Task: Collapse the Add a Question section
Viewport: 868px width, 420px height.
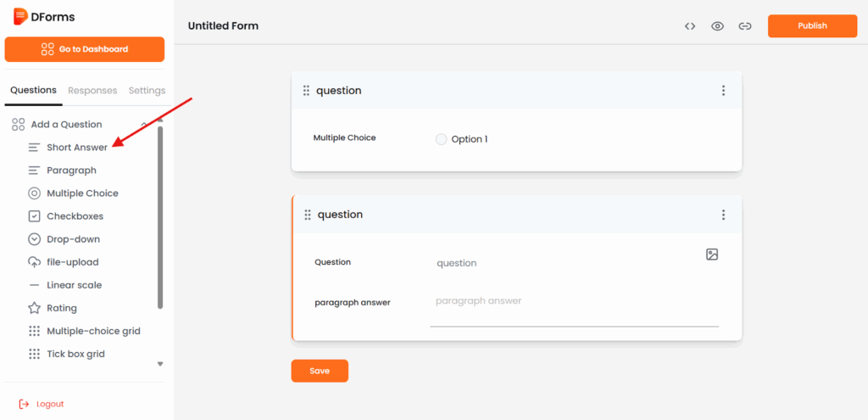Action: point(144,125)
